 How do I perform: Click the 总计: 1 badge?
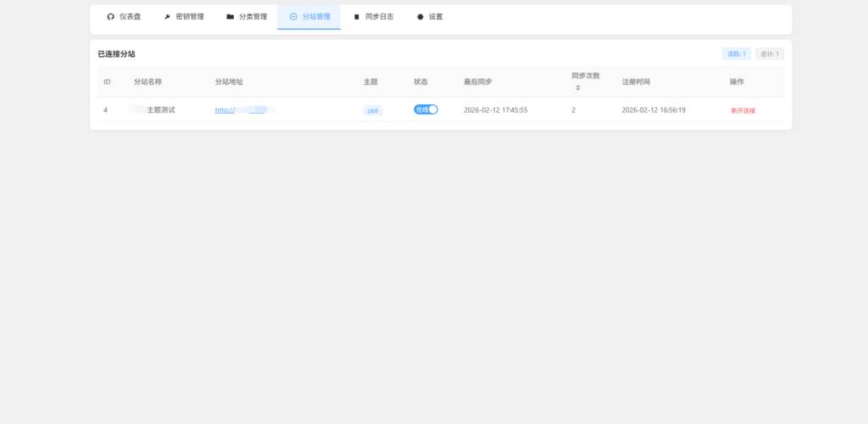(x=770, y=53)
